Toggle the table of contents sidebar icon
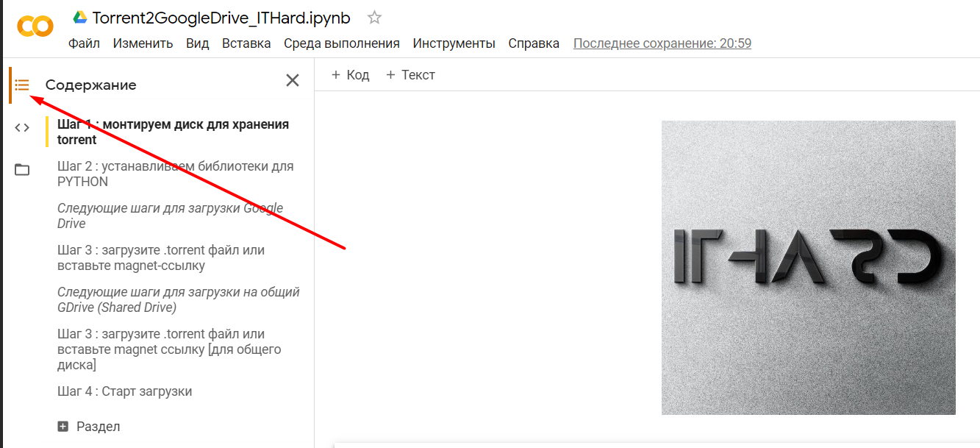 [22, 85]
